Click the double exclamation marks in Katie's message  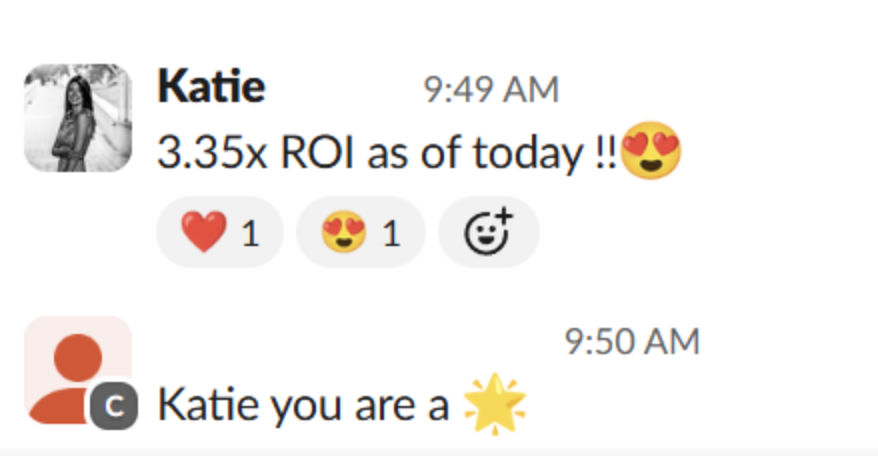coord(605,154)
